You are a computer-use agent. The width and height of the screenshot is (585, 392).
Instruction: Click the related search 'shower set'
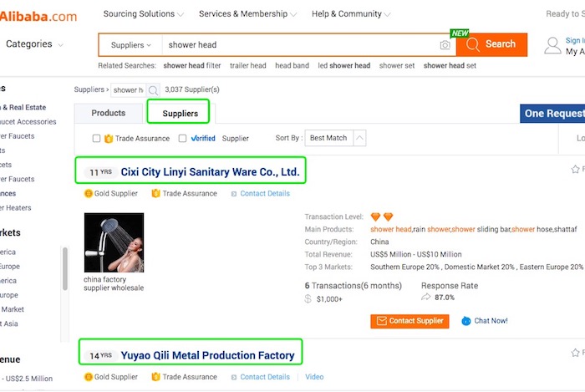(397, 66)
